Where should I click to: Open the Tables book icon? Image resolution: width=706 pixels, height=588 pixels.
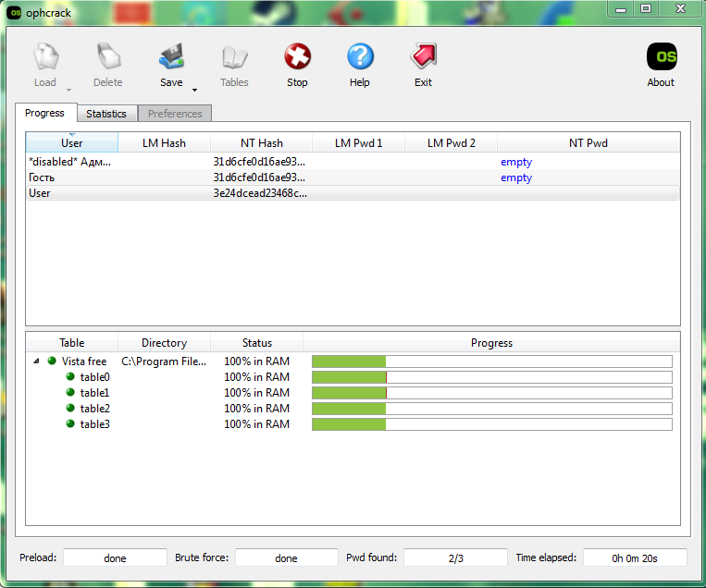[234, 57]
